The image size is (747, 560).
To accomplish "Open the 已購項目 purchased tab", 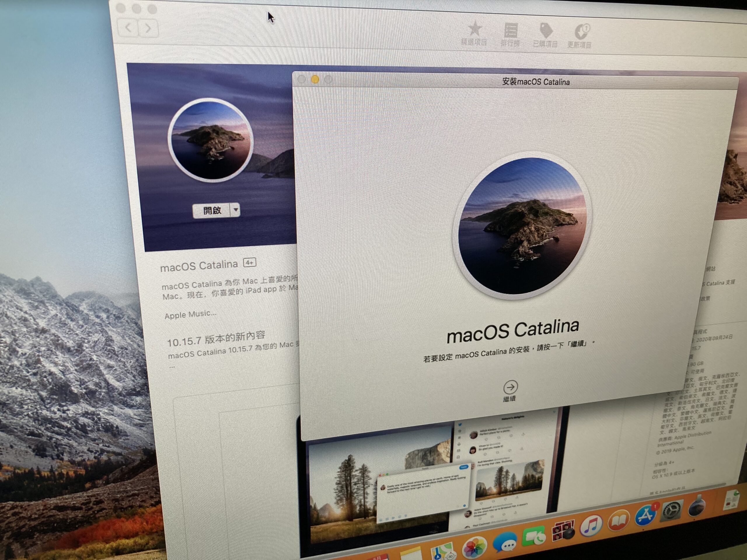I will [x=545, y=35].
